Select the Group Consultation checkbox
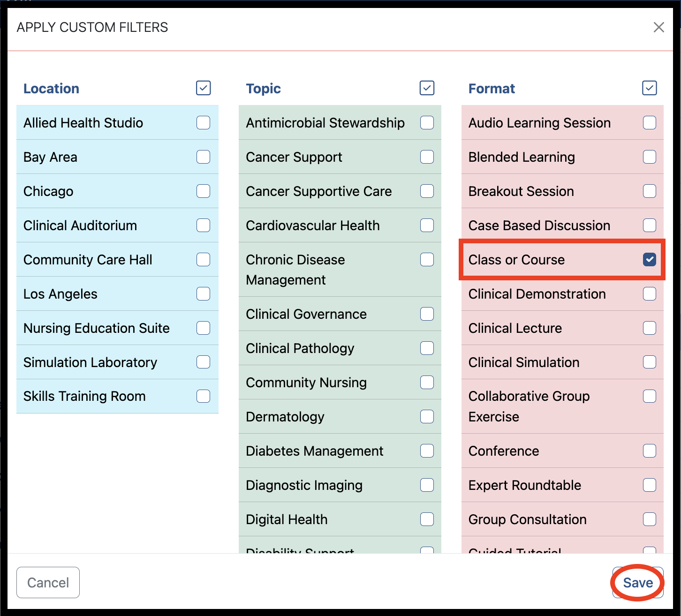The image size is (681, 616). point(650,519)
